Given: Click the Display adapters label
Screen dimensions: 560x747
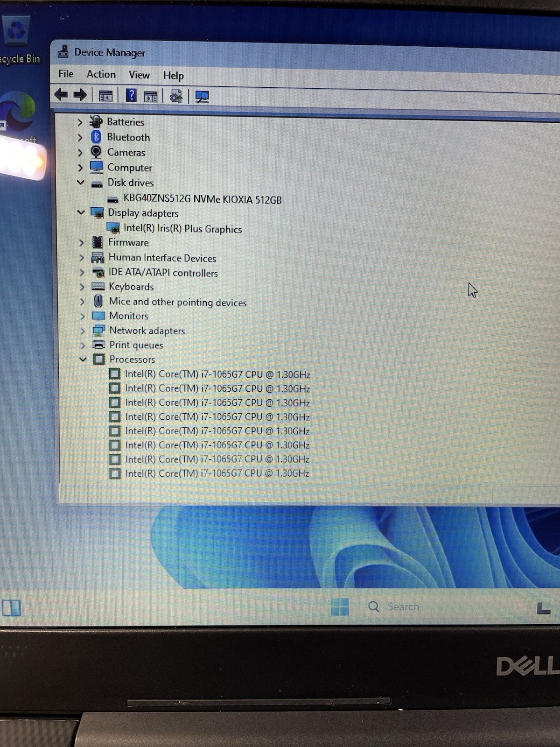Looking at the screenshot, I should pyautogui.click(x=143, y=213).
